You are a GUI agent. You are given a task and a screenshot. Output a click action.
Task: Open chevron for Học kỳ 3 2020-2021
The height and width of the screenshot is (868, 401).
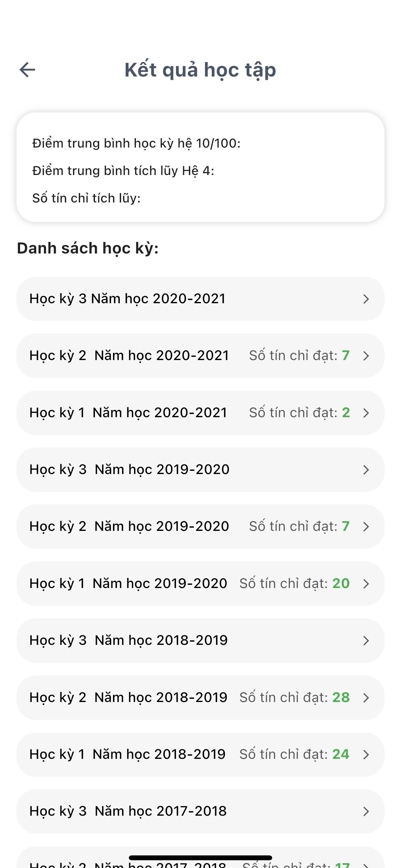pyautogui.click(x=366, y=299)
